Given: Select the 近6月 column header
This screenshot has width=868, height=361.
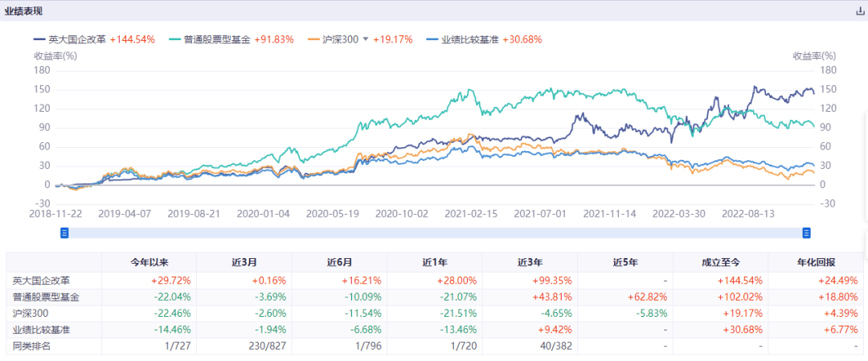Looking at the screenshot, I should pos(339,262).
